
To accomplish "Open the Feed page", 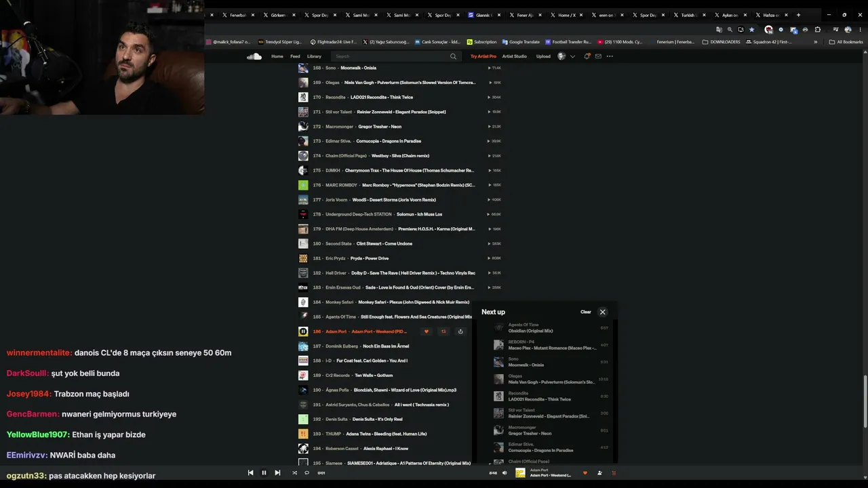I will tap(295, 56).
